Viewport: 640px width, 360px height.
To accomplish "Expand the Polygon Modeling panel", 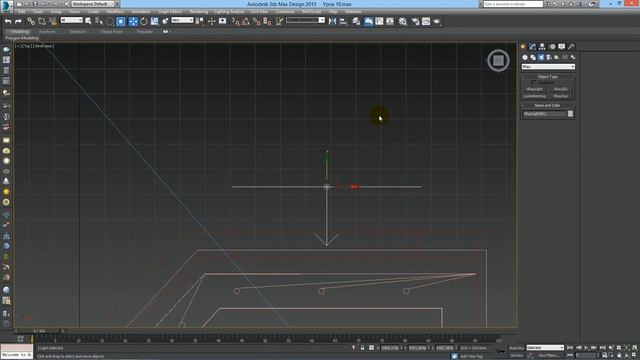I will coord(22,38).
